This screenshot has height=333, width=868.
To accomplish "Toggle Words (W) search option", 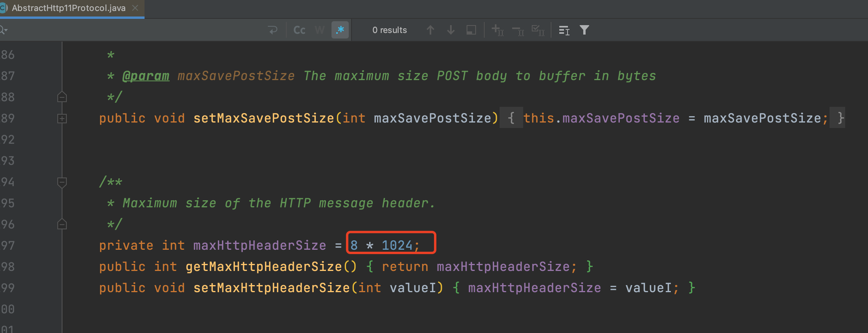I will (x=320, y=30).
